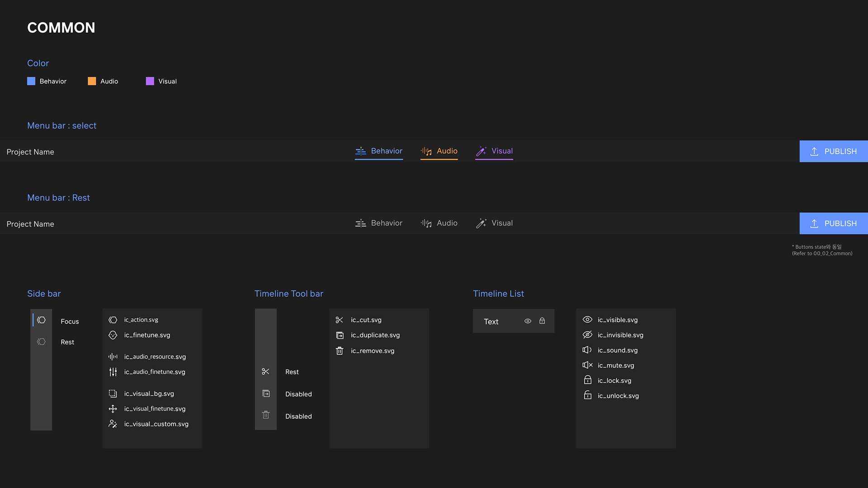Click Project Name in the Rest menu bar
The height and width of the screenshot is (488, 868).
(x=30, y=224)
